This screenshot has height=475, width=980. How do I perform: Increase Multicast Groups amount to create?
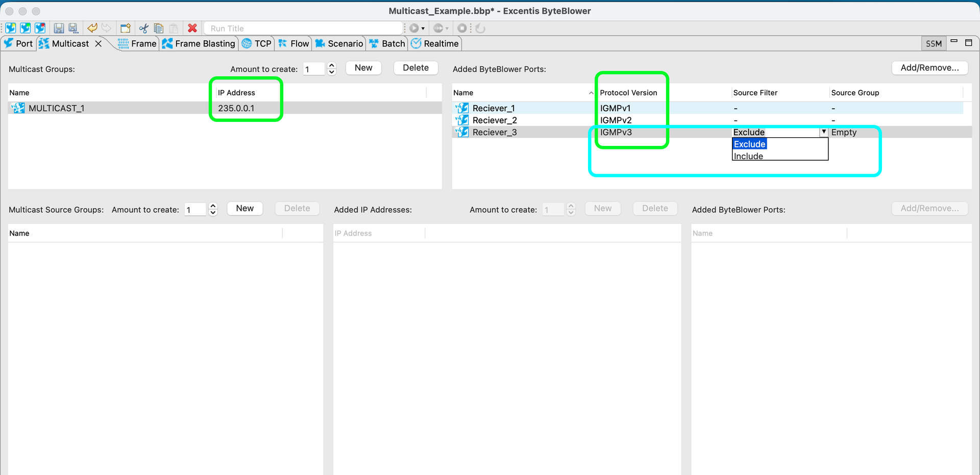(332, 65)
